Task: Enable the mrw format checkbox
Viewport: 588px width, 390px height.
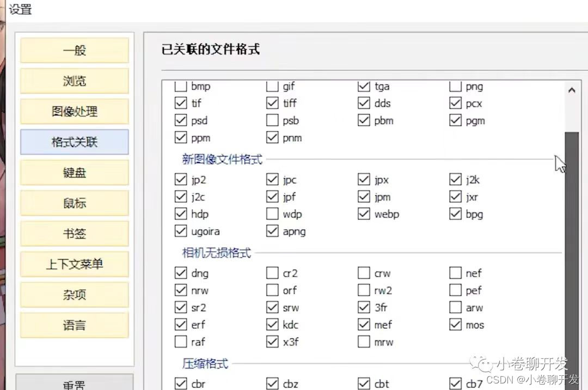Action: pyautogui.click(x=364, y=342)
